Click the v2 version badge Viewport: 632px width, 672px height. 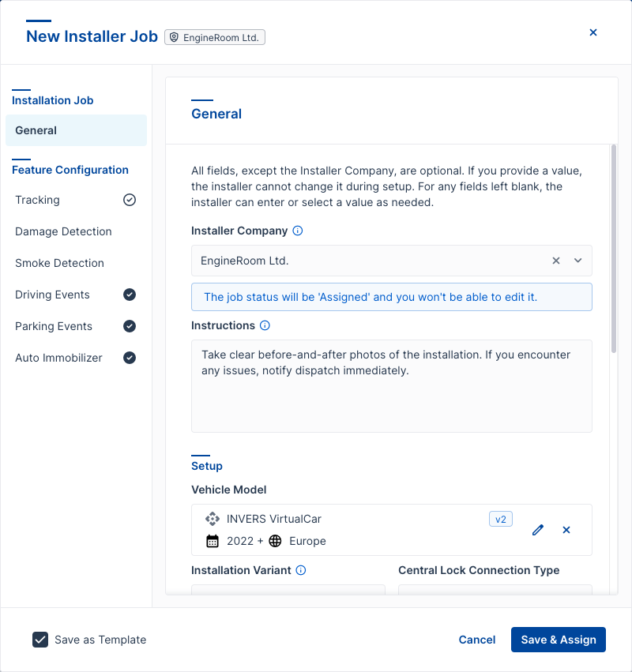(501, 519)
